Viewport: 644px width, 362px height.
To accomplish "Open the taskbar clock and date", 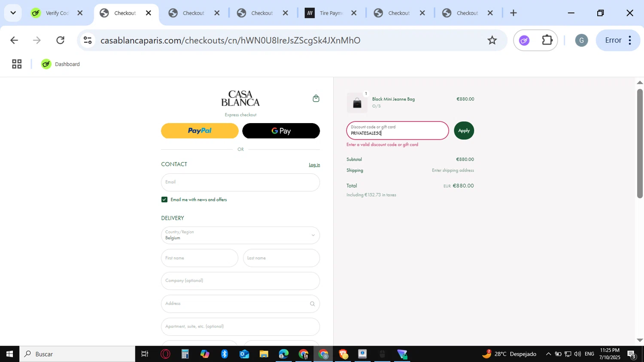I will [x=610, y=354].
